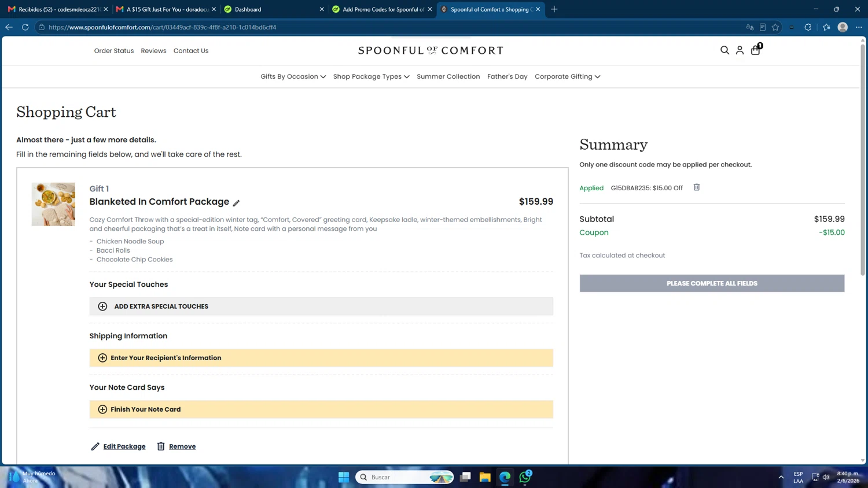This screenshot has height=488, width=868.
Task: Click the taskbar Buscar search box
Action: point(404,477)
